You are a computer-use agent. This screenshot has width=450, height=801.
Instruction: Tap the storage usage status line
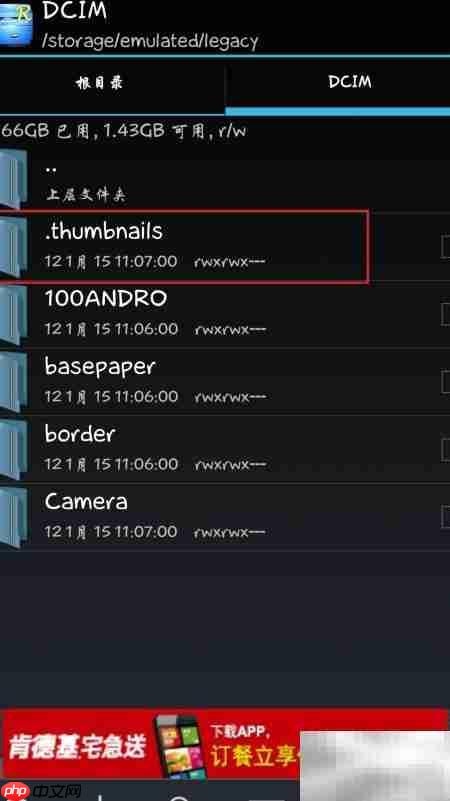(x=124, y=131)
